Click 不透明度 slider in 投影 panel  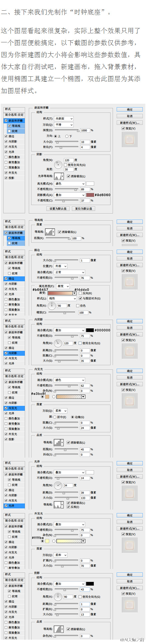pyautogui.click(x=67, y=590)
